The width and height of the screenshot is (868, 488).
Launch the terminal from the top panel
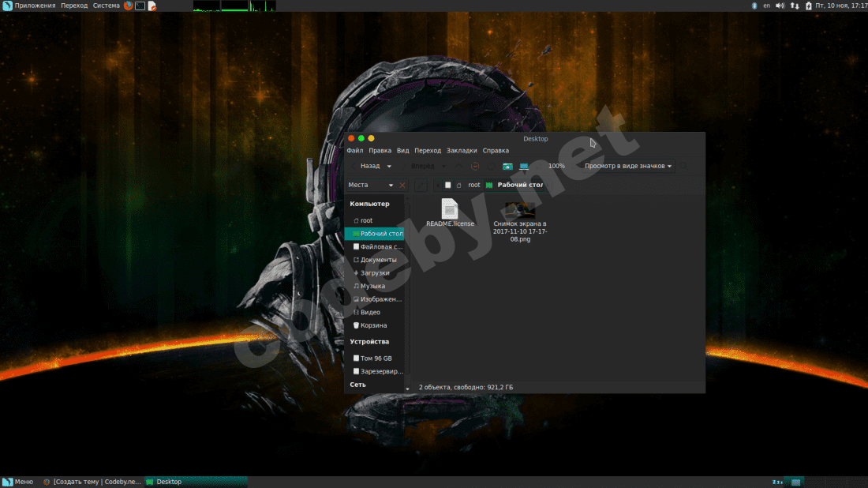pyautogui.click(x=140, y=6)
